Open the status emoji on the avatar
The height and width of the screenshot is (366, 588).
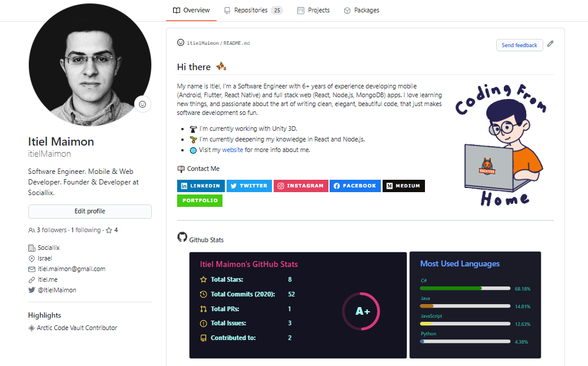click(x=142, y=104)
